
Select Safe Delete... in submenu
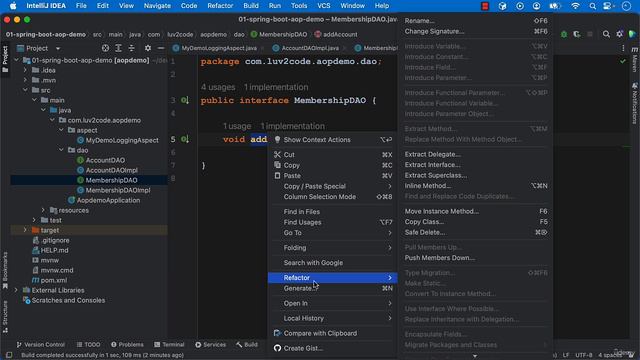tap(476, 232)
